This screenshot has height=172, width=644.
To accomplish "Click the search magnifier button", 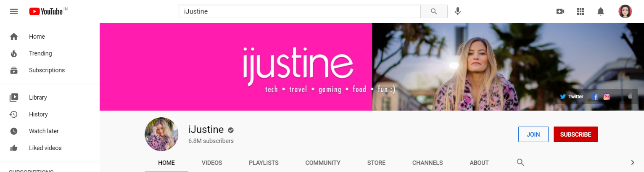I will point(434,11).
